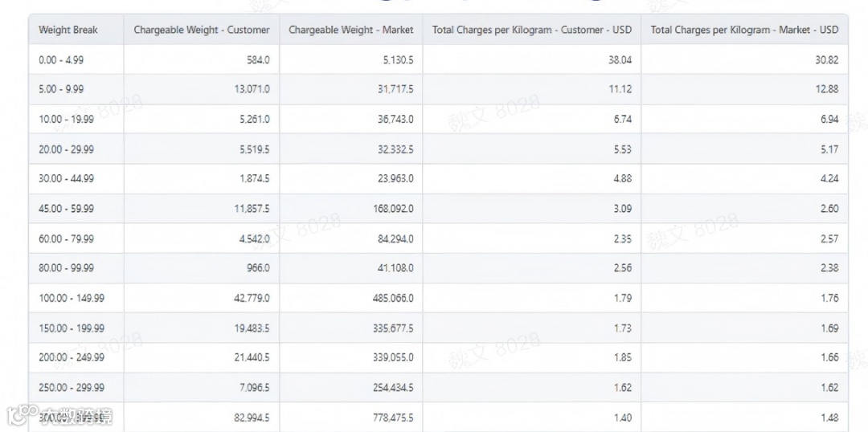
Task: Click the 30.00 - 44.99 weight break cell
Action: pyautogui.click(x=66, y=178)
